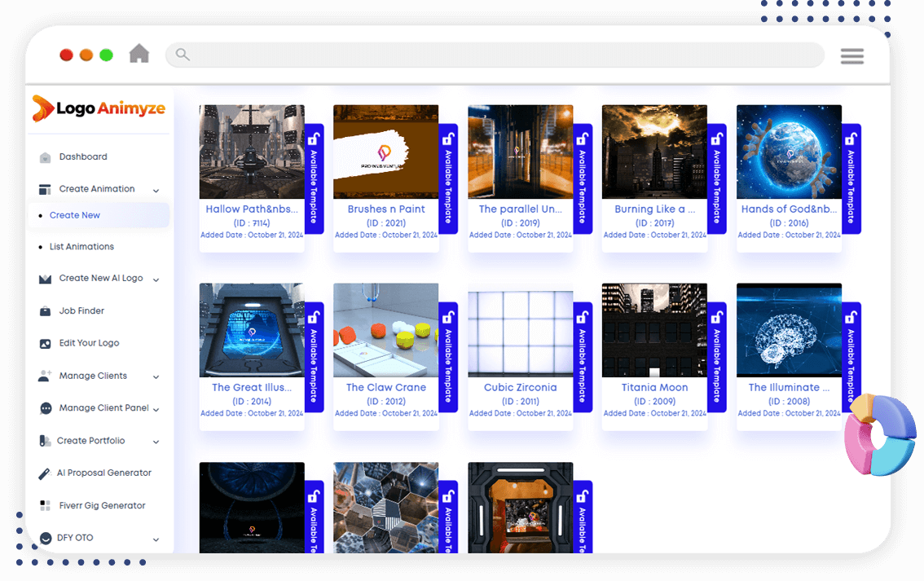Open the hamburger menu icon
Screen dimensions: 924x581
pyautogui.click(x=851, y=56)
